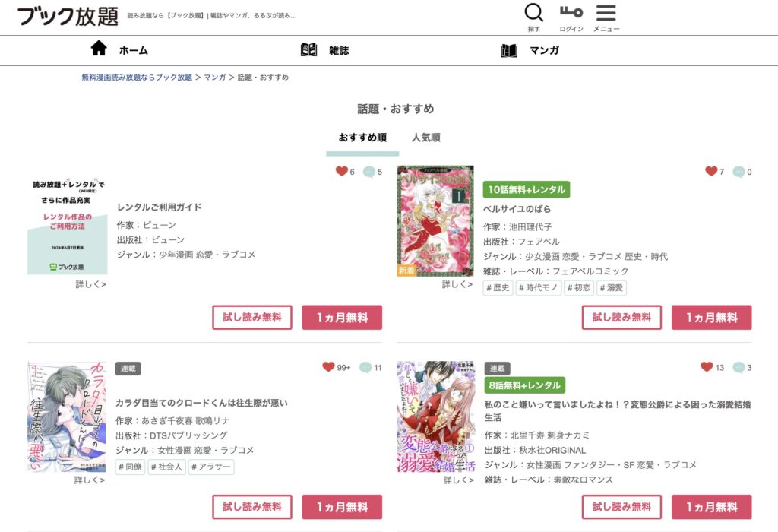Go to home via house icon
The image size is (778, 532).
(x=99, y=48)
